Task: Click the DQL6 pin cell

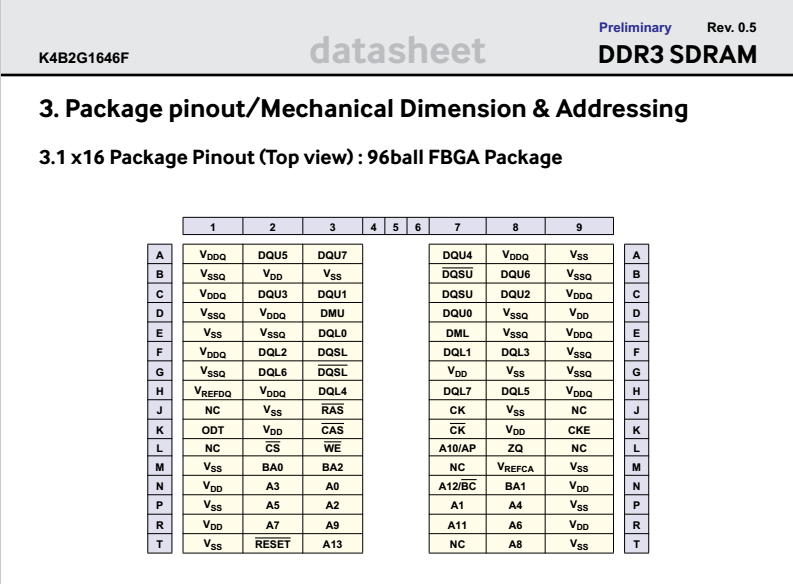Action: (273, 371)
